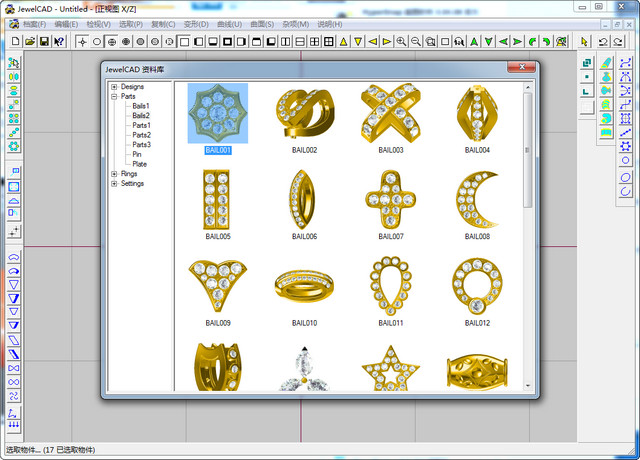Viewport: 640px width, 460px height.
Task: Click the binoculars view icon
Action: 460,41
